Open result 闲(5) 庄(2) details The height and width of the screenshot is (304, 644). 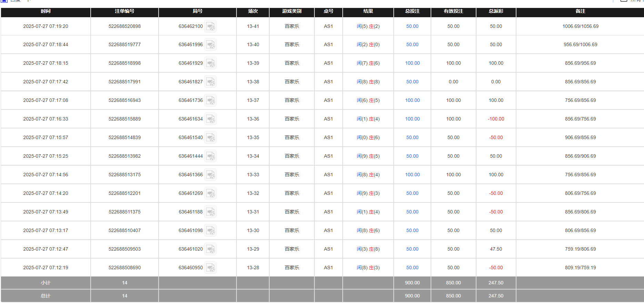[368, 27]
